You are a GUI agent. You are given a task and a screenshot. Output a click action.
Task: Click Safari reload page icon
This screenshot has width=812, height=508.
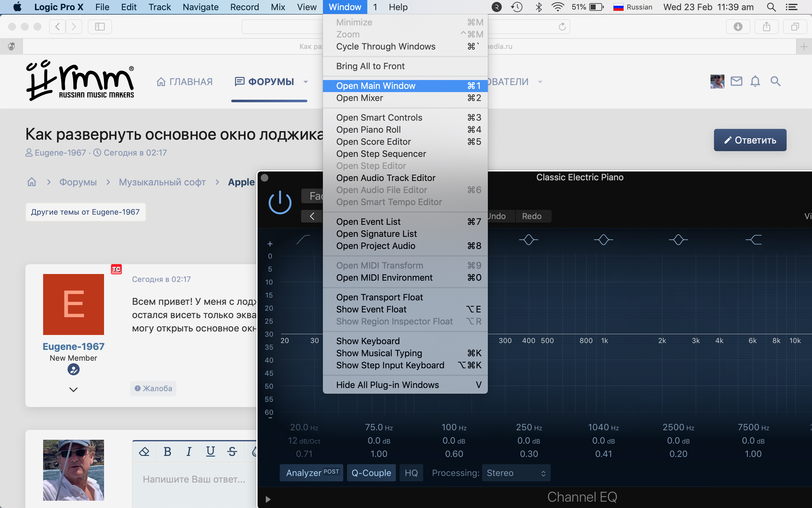click(562, 27)
